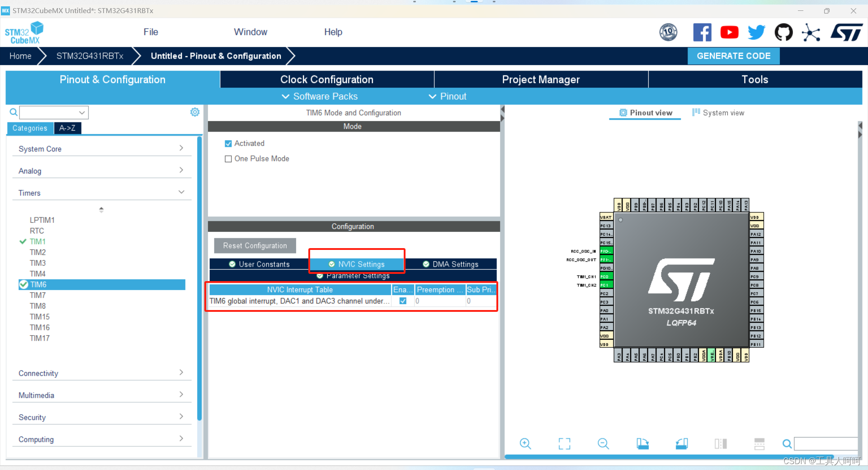Toggle TIM6 global interrupt enabled checkbox
Screen dimensions: 868x470
pyautogui.click(x=403, y=301)
